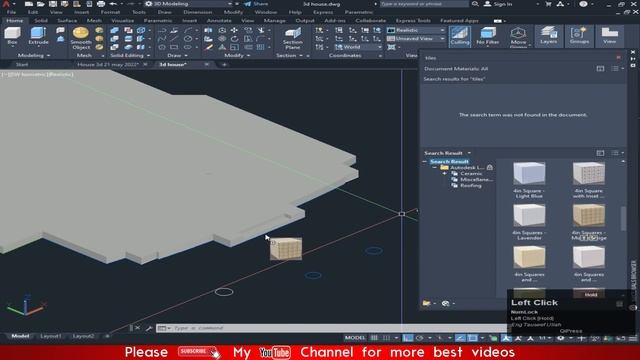Click the Save icon in quick access toolbar
640x360 pixels.
(x=53, y=4)
